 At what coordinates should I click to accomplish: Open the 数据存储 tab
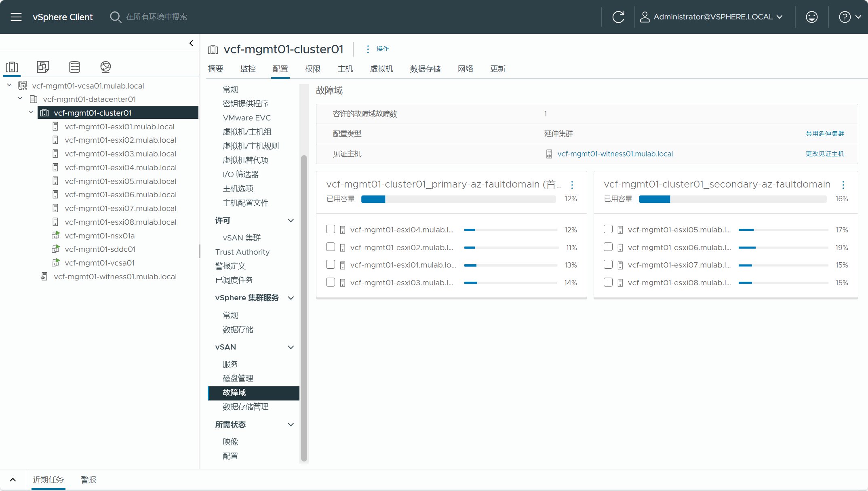point(425,69)
